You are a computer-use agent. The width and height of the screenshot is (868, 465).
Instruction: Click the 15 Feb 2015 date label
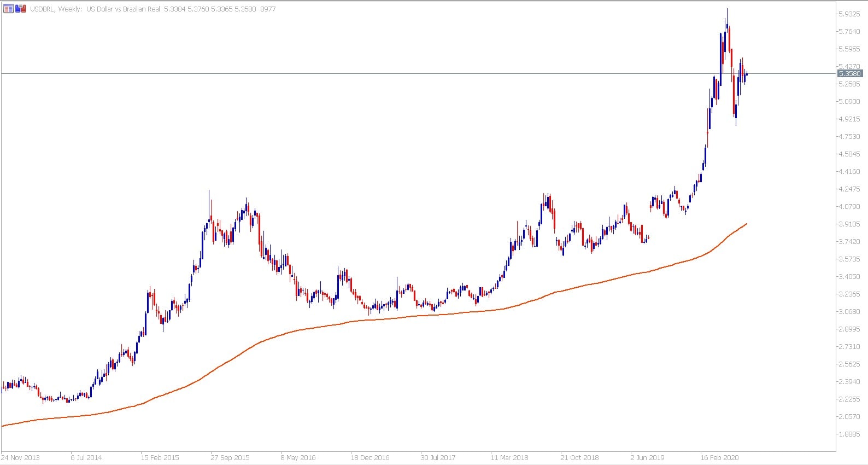160,458
